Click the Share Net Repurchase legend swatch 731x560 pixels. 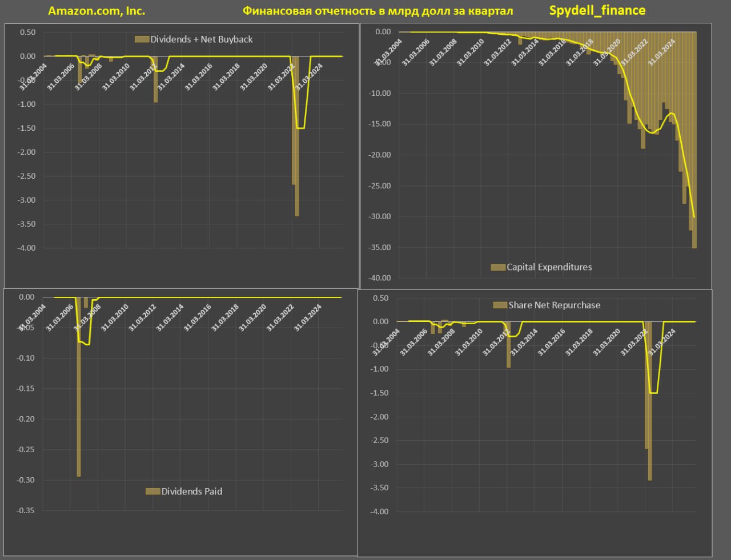pos(500,305)
